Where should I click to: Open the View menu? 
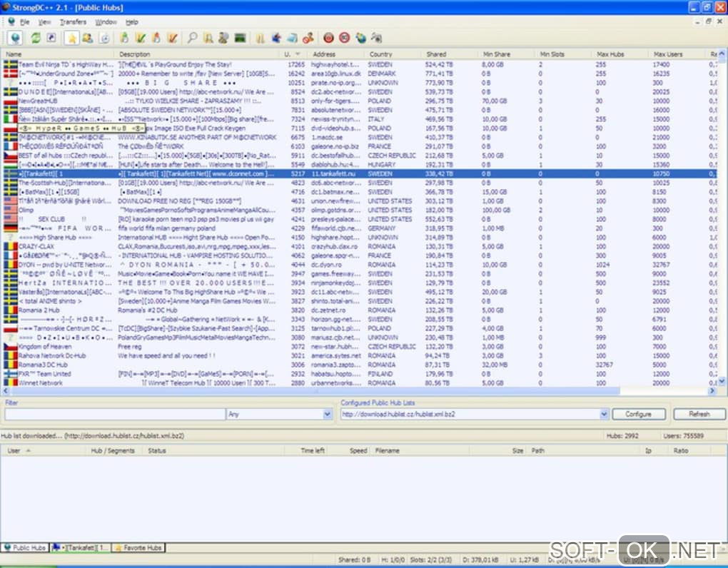(x=44, y=22)
